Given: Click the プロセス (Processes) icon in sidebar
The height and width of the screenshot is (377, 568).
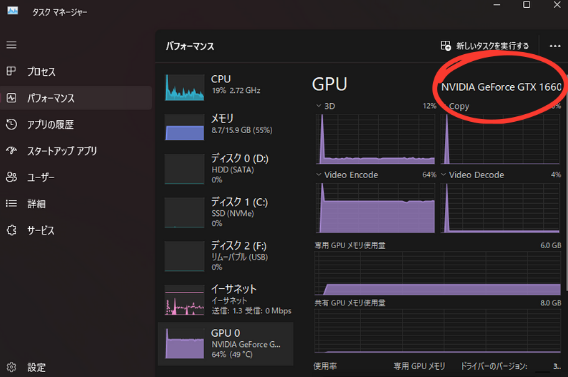Looking at the screenshot, I should point(11,71).
